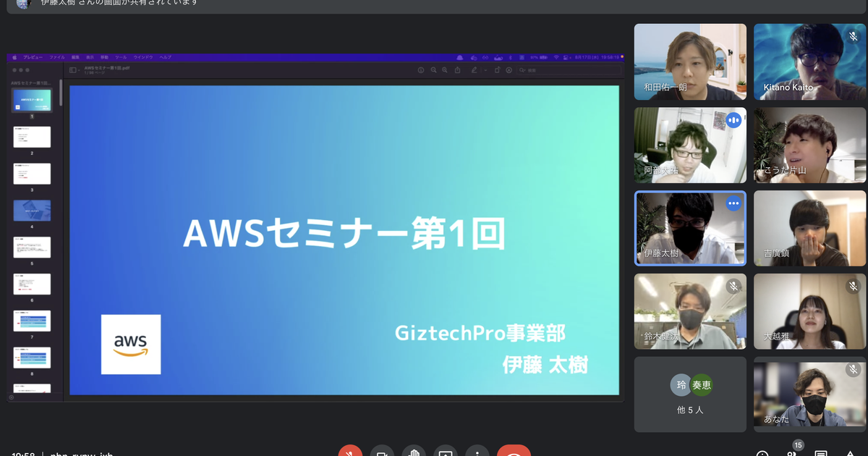Click the Preview share icon
This screenshot has height=456, width=868.
click(458, 70)
